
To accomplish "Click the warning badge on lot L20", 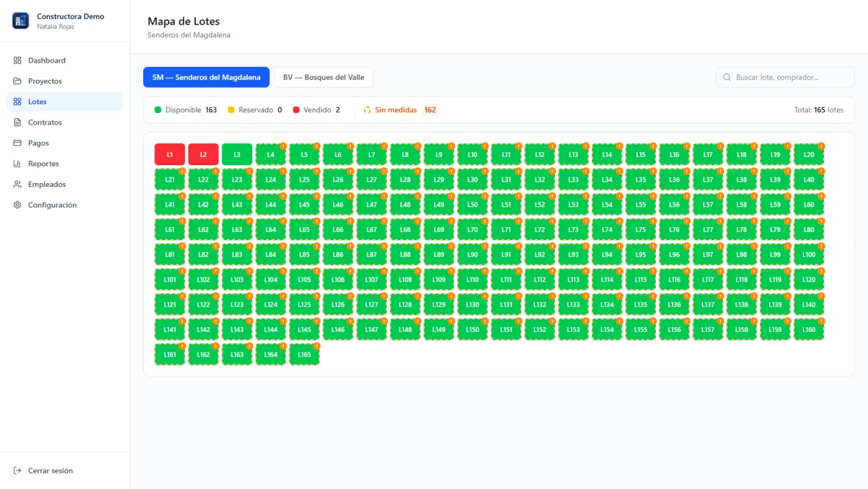I will 821,146.
